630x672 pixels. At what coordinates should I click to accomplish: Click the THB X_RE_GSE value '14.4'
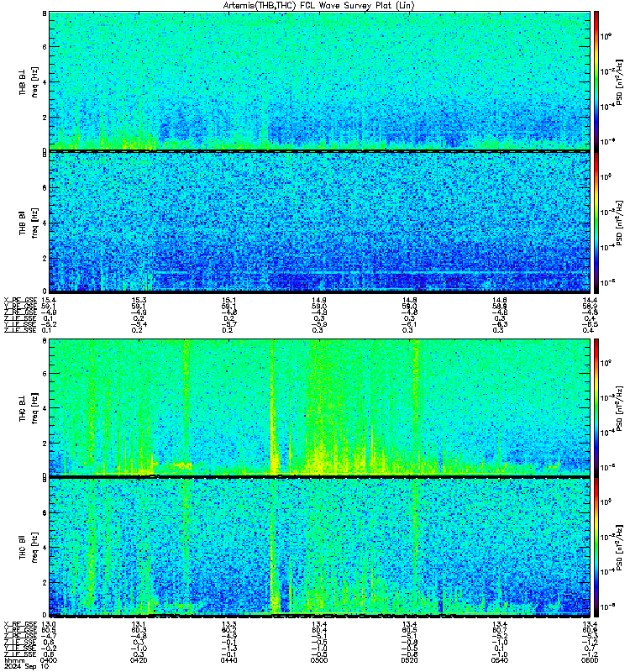591,300
